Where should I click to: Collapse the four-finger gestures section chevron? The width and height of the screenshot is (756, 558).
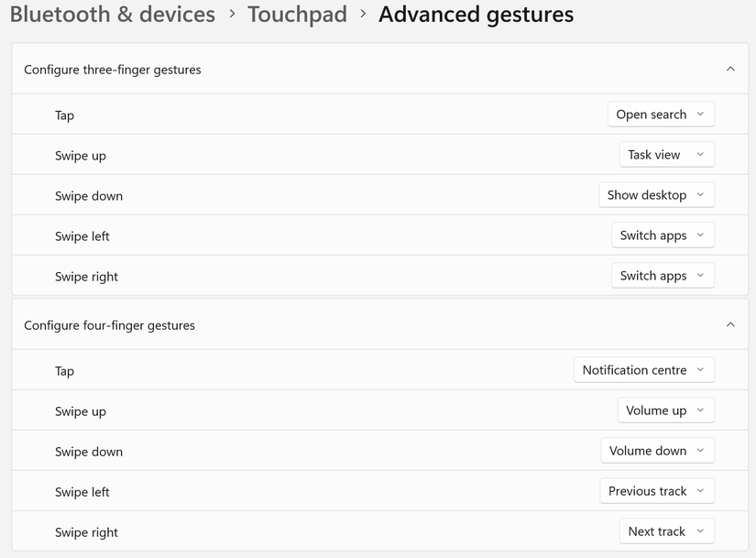730,324
